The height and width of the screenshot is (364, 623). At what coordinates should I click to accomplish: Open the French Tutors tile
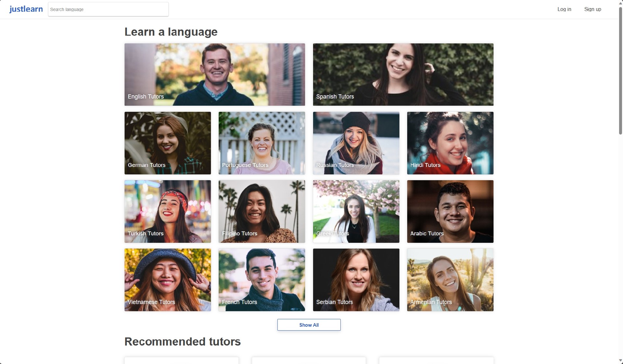tap(262, 280)
